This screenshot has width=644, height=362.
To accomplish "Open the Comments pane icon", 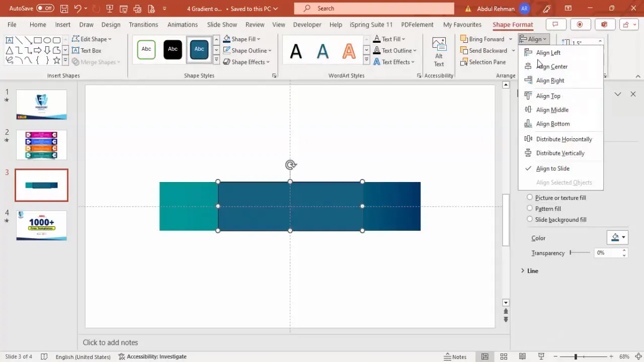I will pyautogui.click(x=555, y=25).
